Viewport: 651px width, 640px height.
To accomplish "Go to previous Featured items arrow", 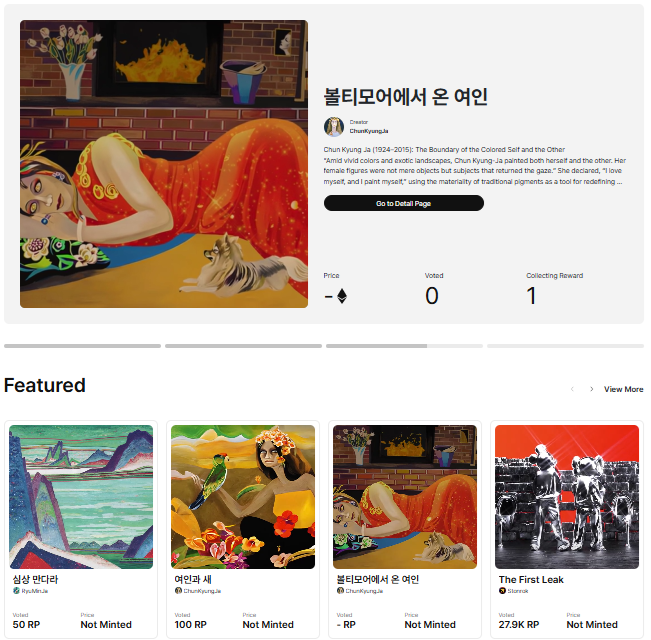I will [x=573, y=389].
